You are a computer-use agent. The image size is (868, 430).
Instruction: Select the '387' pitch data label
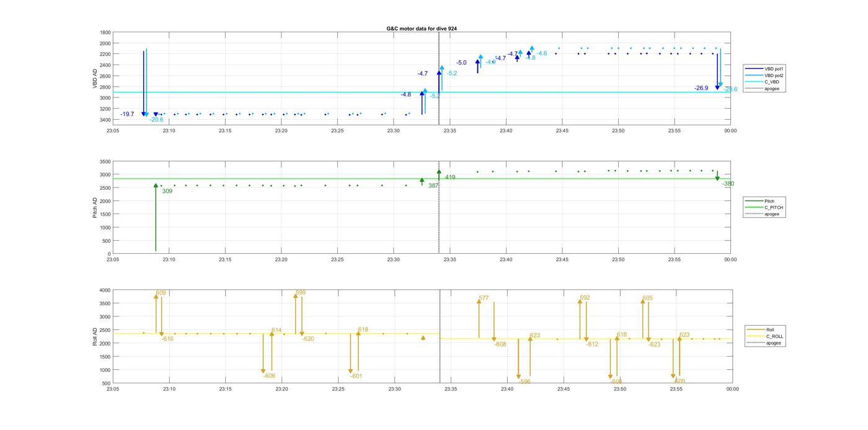coord(433,186)
